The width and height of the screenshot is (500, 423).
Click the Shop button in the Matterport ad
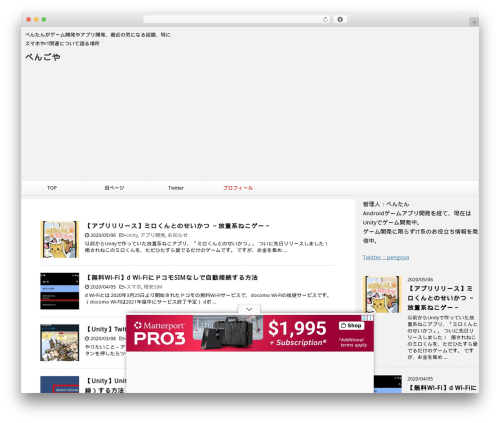point(352,326)
